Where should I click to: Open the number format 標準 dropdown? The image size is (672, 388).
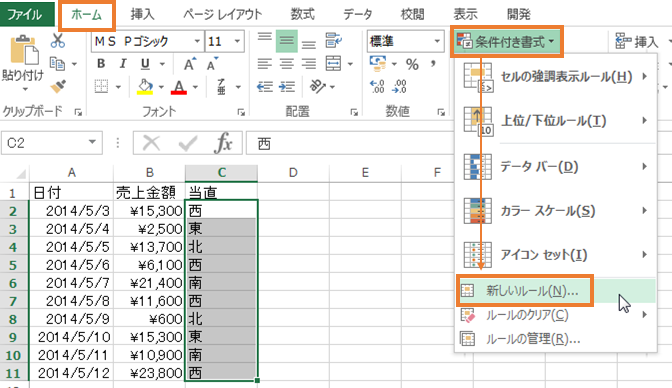point(437,41)
